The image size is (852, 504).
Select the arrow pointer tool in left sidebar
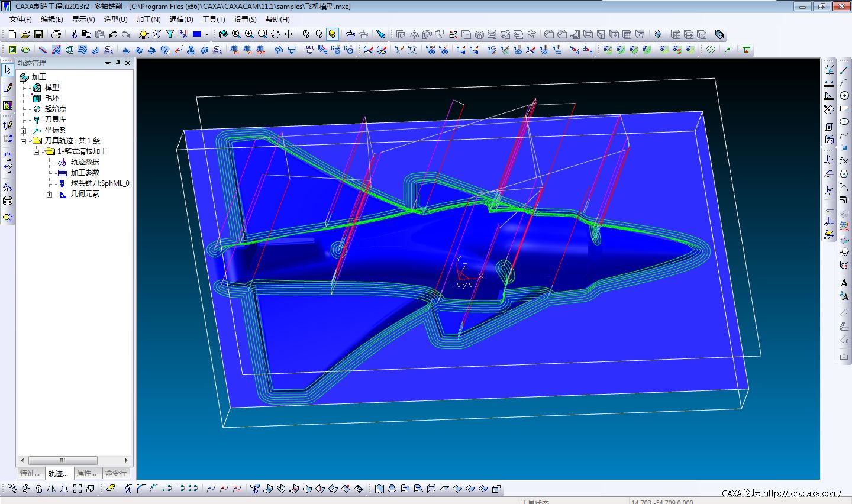(x=8, y=70)
